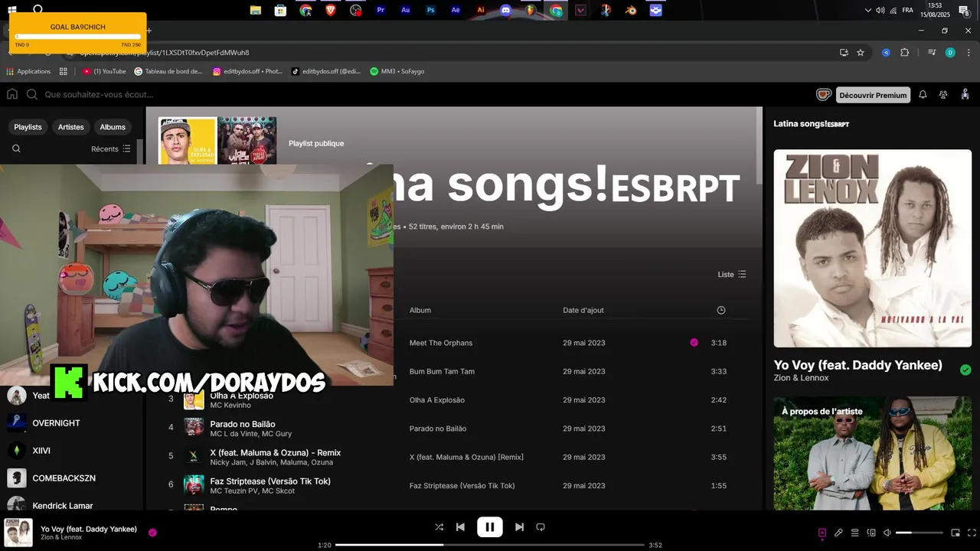The height and width of the screenshot is (551, 980).
Task: Mute using the speaker icon
Action: (887, 533)
